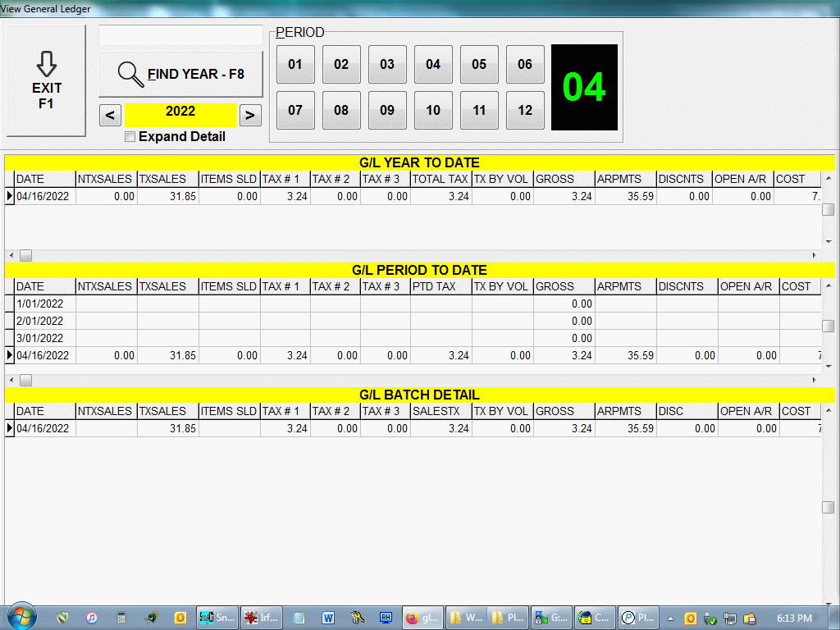Open Microsoft Word from the taskbar

click(328, 618)
